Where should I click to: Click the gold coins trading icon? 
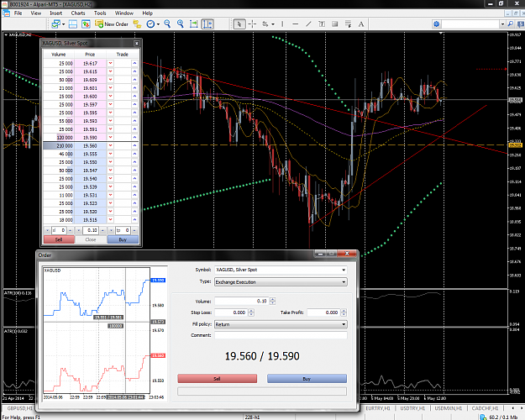click(137, 24)
